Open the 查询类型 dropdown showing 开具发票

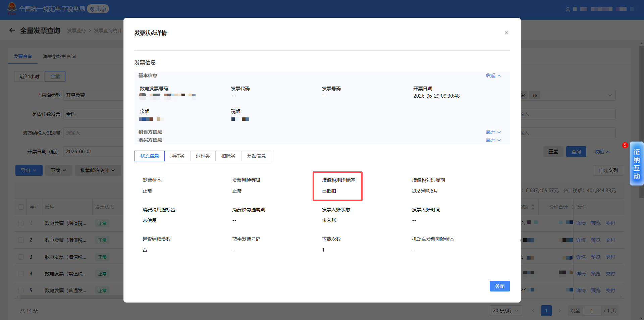coord(94,95)
